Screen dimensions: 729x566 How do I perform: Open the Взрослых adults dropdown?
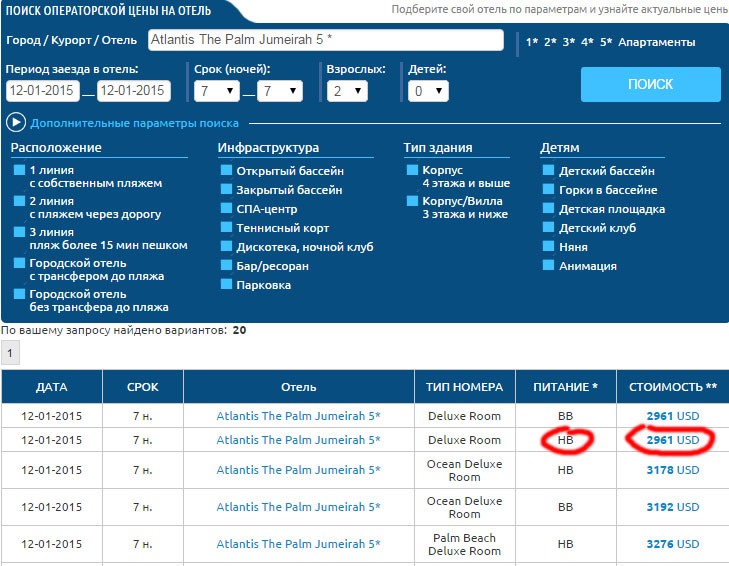[347, 91]
